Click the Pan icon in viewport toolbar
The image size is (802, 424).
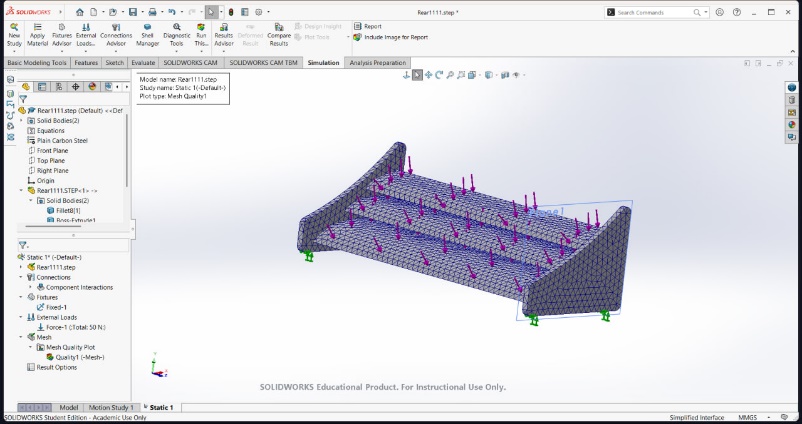coord(428,75)
